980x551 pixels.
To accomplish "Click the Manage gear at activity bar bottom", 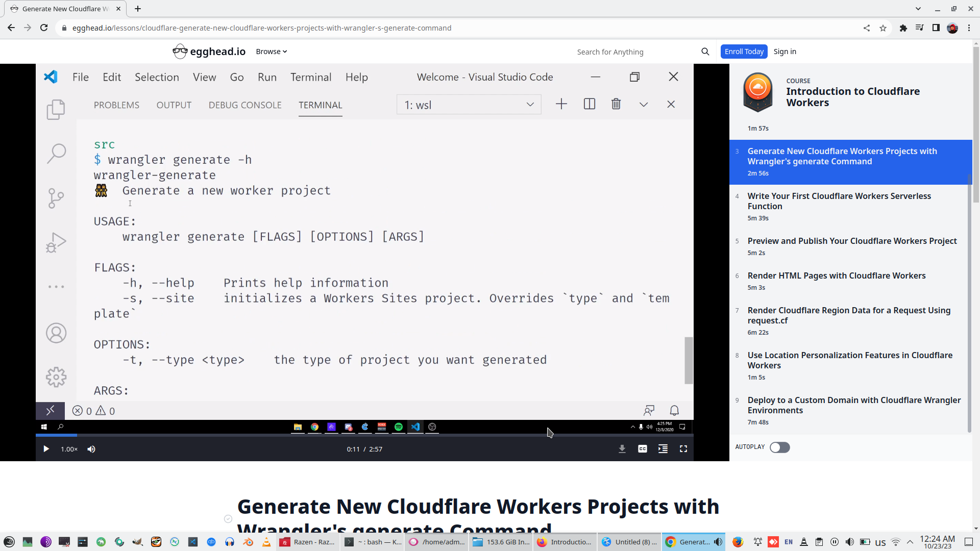I will coord(56,377).
